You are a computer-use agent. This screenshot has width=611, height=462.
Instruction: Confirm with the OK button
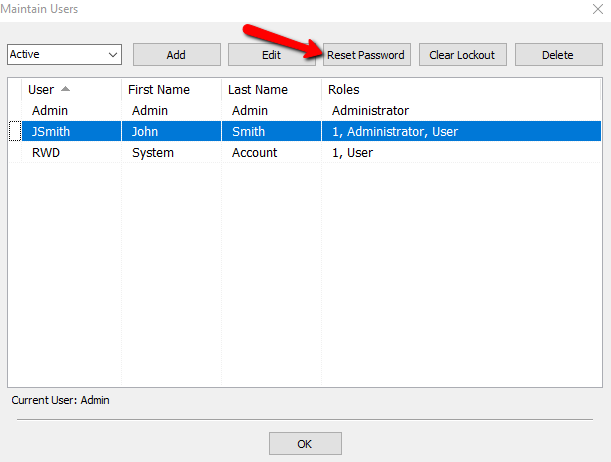click(305, 444)
